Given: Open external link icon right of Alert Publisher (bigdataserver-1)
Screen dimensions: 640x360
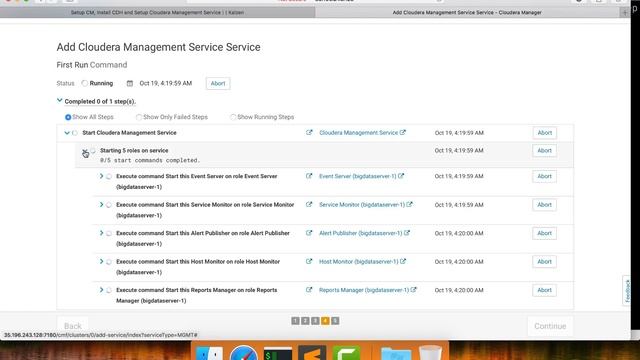Looking at the screenshot, I should (x=407, y=233).
